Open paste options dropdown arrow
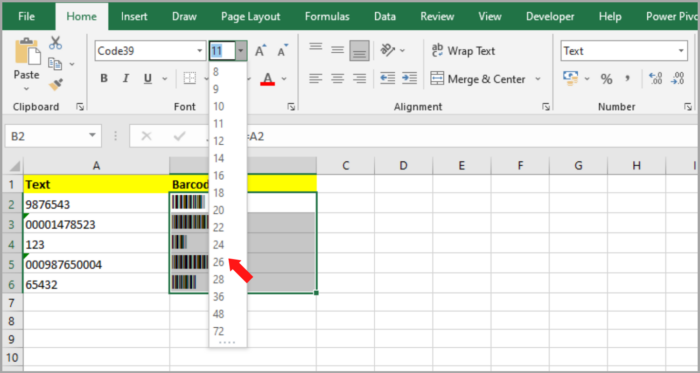The image size is (700, 373). pos(26,88)
